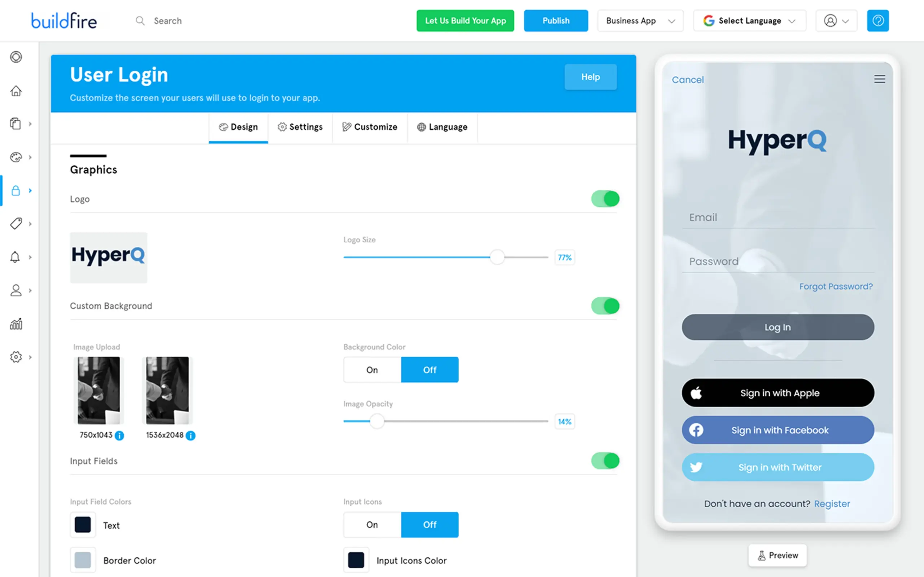Screen dimensions: 924x577
Task: Switch to the Settings tab
Action: (300, 127)
